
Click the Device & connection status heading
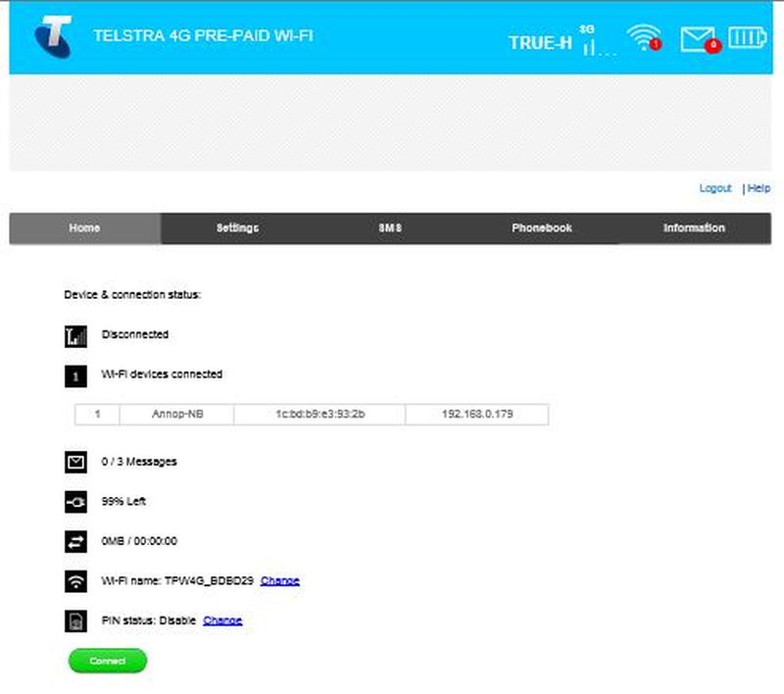tap(132, 295)
